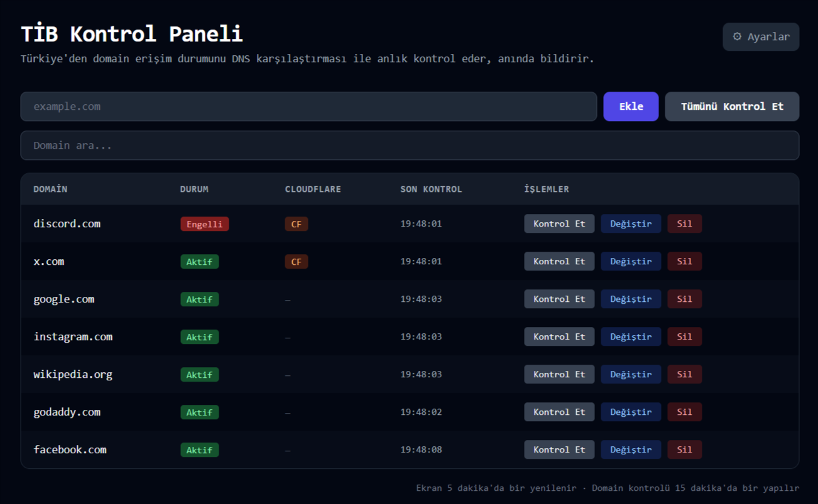Click Kontrol Et for godaddy.com
The image size is (818, 504).
point(559,412)
